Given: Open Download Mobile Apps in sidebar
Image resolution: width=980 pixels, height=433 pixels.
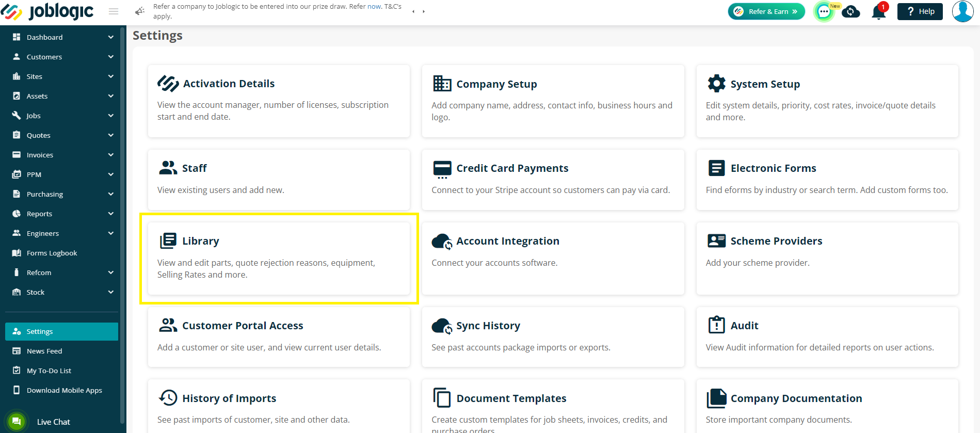Looking at the screenshot, I should coord(61,390).
